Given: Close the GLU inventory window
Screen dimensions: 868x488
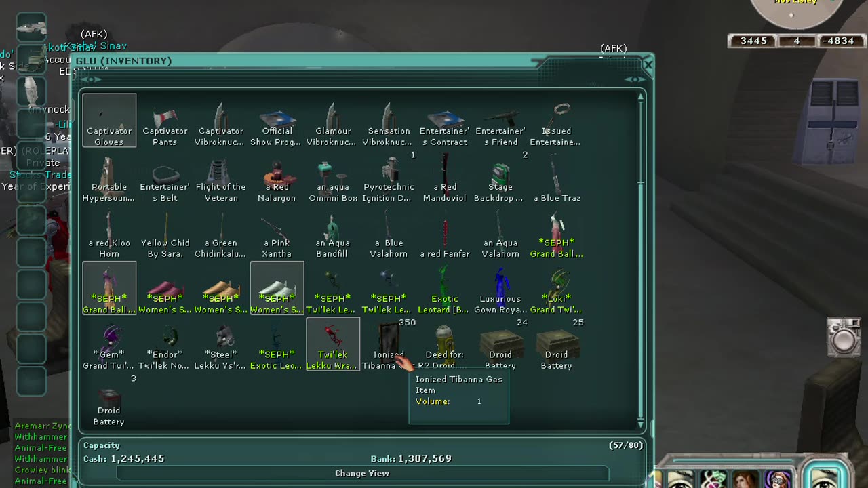Looking at the screenshot, I should (648, 65).
